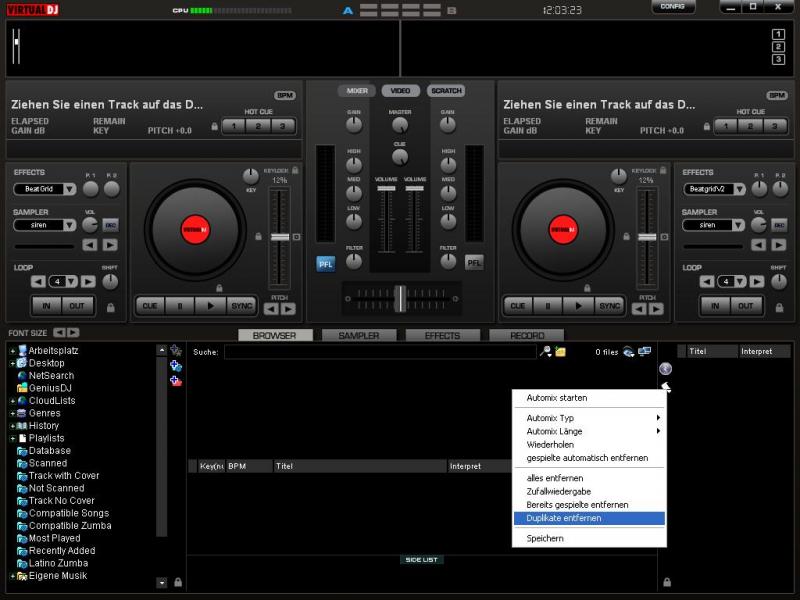800x600 pixels.
Task: Toggle the left deck PFL headphone button
Action: [326, 263]
